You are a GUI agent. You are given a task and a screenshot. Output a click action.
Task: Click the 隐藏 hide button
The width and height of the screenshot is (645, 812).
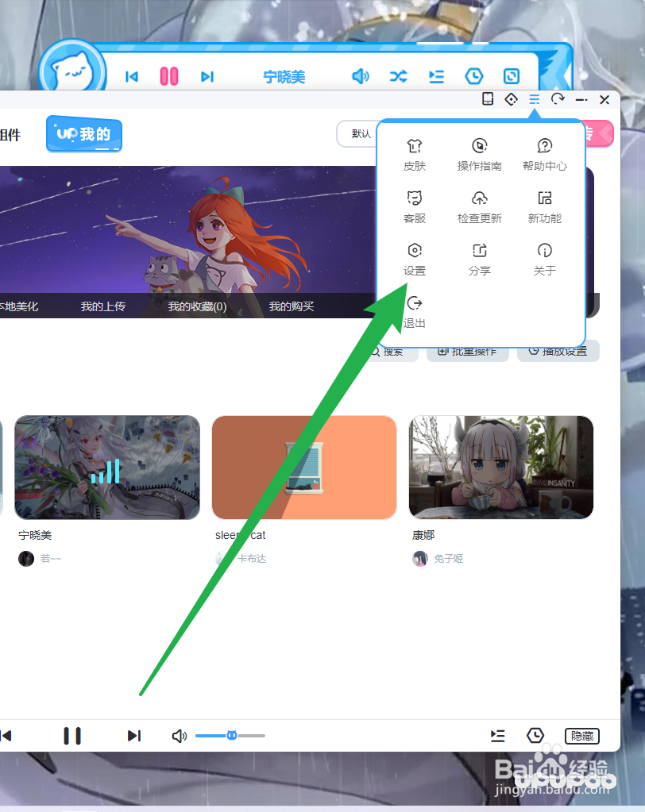click(x=581, y=736)
